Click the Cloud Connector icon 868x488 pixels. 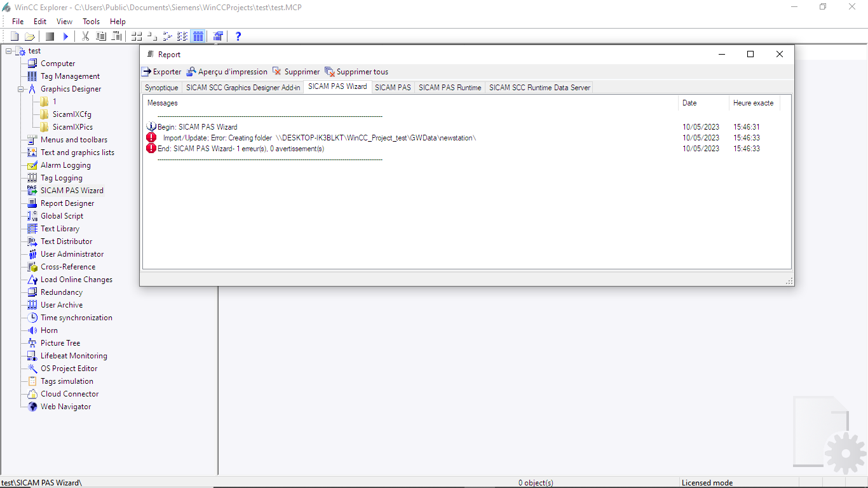(x=32, y=394)
